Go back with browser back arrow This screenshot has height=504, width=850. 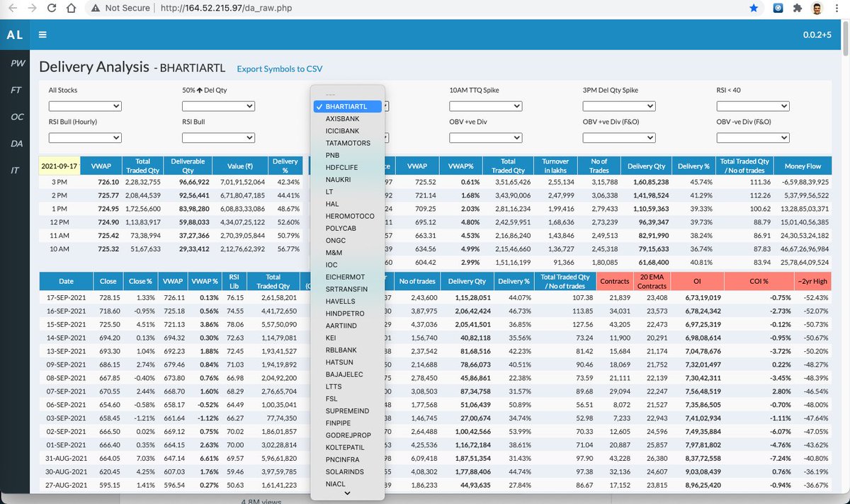[x=13, y=8]
